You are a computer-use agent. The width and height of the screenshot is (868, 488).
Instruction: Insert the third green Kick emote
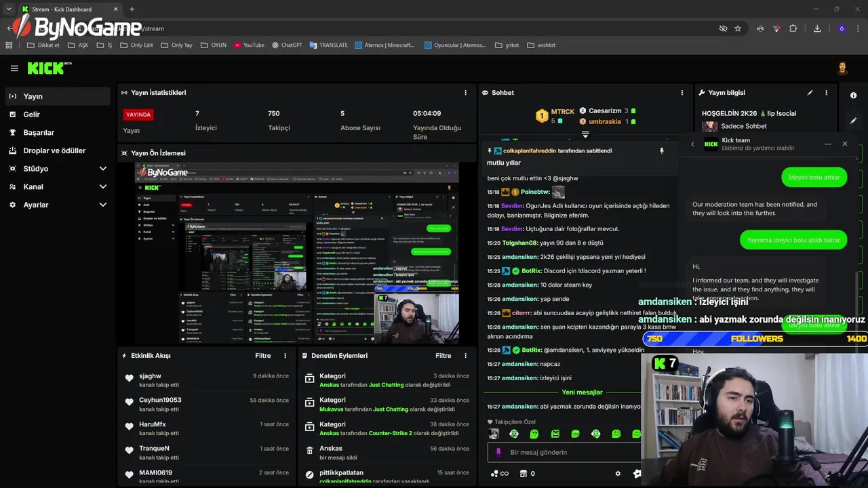pyautogui.click(x=555, y=434)
